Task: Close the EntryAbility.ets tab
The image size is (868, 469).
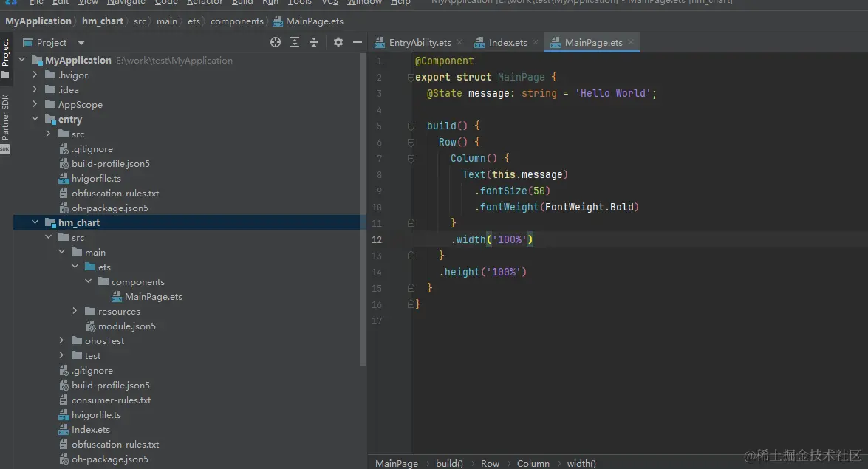Action: coord(459,43)
